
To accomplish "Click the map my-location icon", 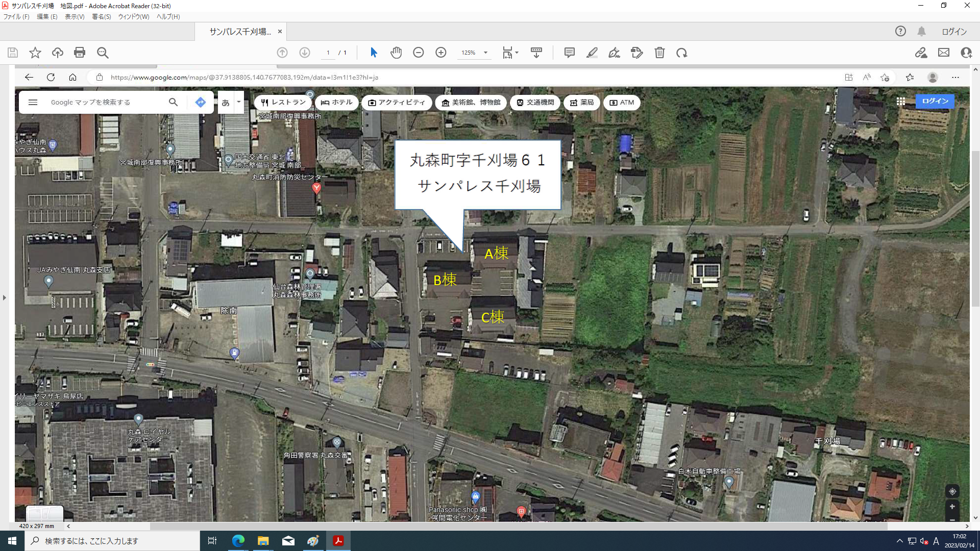I will (x=952, y=491).
